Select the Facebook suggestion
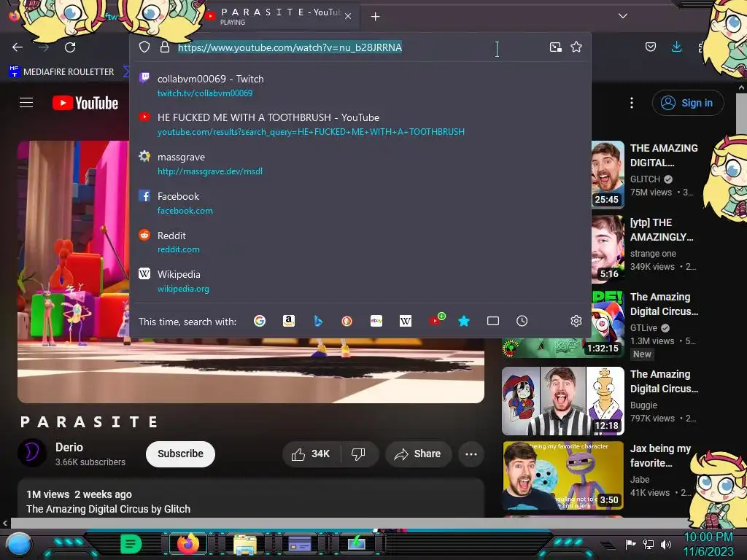Screen dimensions: 747x560 click(x=360, y=203)
